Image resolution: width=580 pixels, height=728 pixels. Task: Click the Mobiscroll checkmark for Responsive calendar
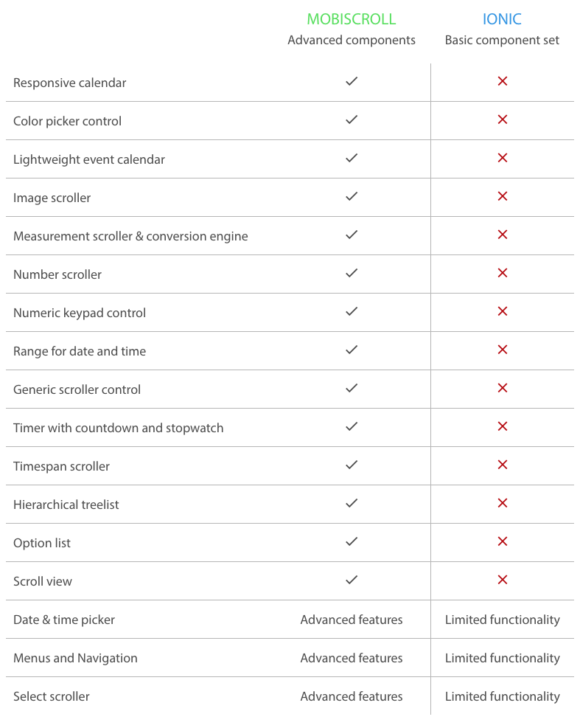tap(352, 81)
